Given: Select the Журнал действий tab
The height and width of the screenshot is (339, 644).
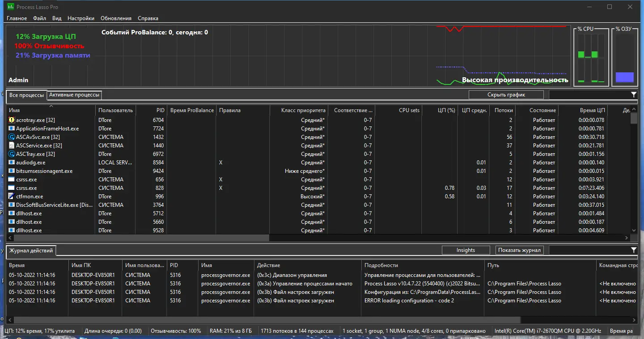Looking at the screenshot, I should click(x=31, y=251).
